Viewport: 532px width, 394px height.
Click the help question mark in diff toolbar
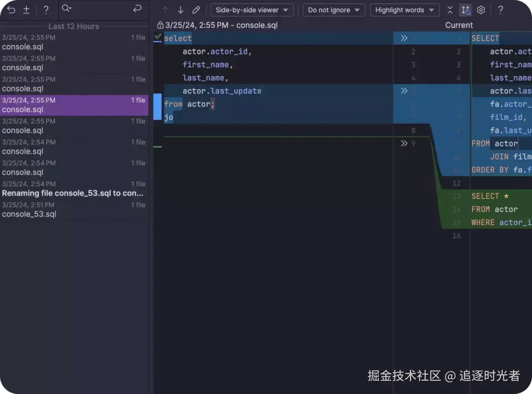[x=500, y=10]
